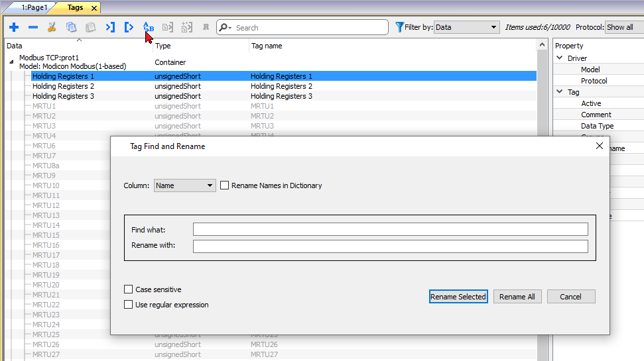Collapse the Modbus TCP:prot1 tree node
The image size is (644, 361).
point(11,62)
